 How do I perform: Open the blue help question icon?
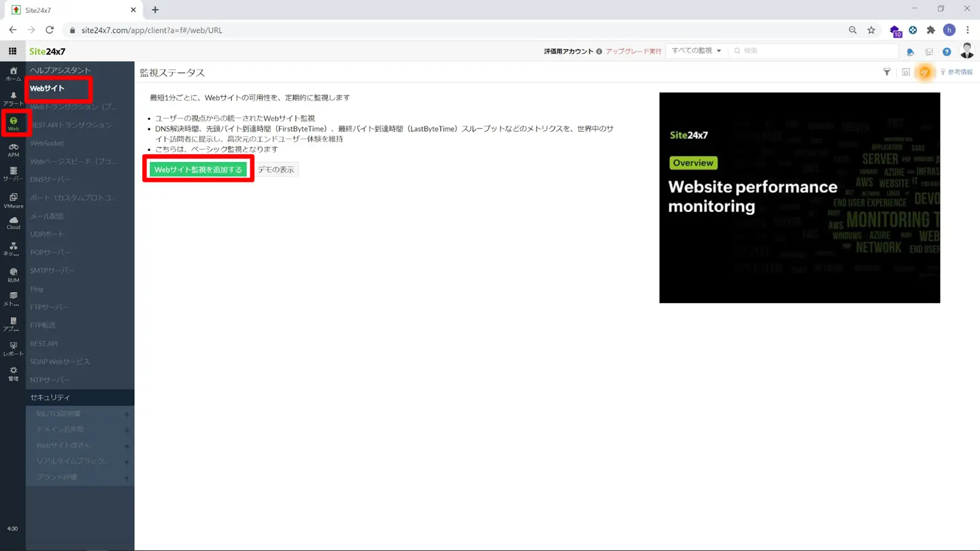947,52
